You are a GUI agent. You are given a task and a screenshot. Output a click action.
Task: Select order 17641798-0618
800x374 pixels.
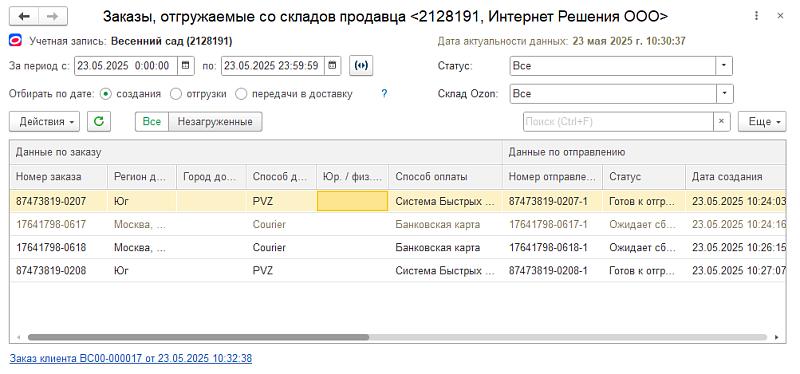[51, 248]
